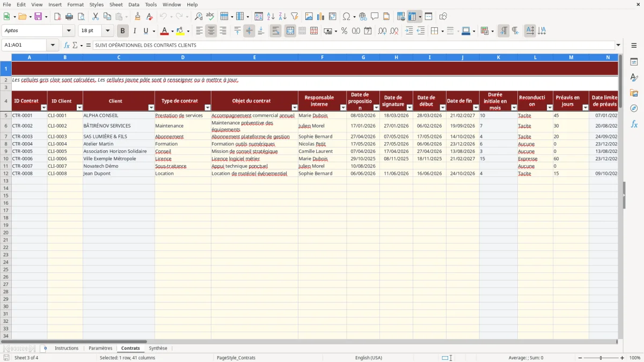Open filter dropdown for Type de contrat
This screenshot has height=362, width=644.
[x=208, y=108]
